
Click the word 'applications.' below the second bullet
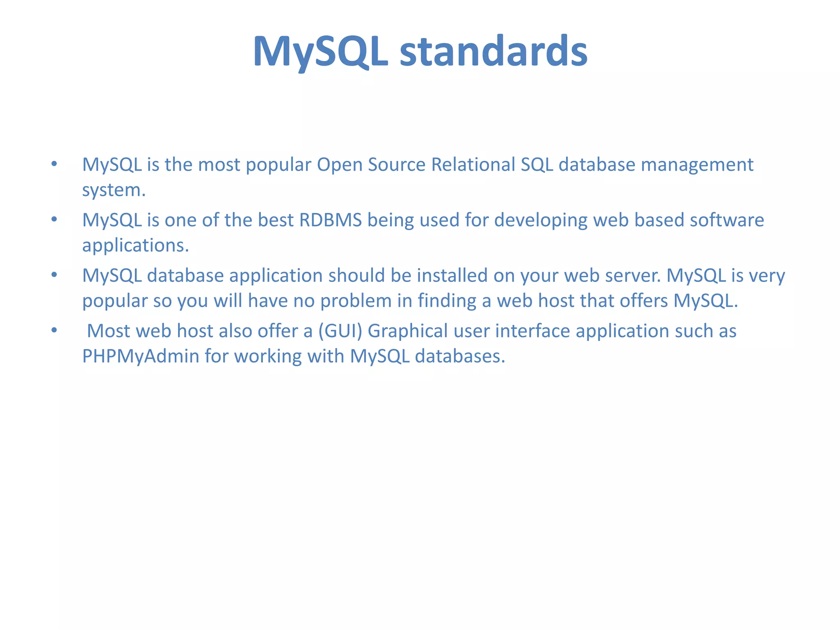135,245
